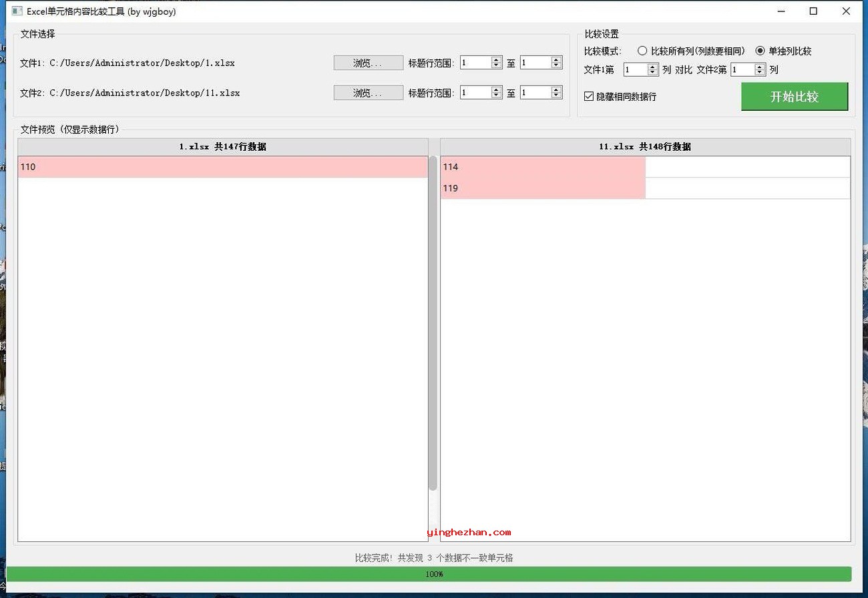Increase file 2 header row start value
The width and height of the screenshot is (868, 598).
click(x=496, y=89)
